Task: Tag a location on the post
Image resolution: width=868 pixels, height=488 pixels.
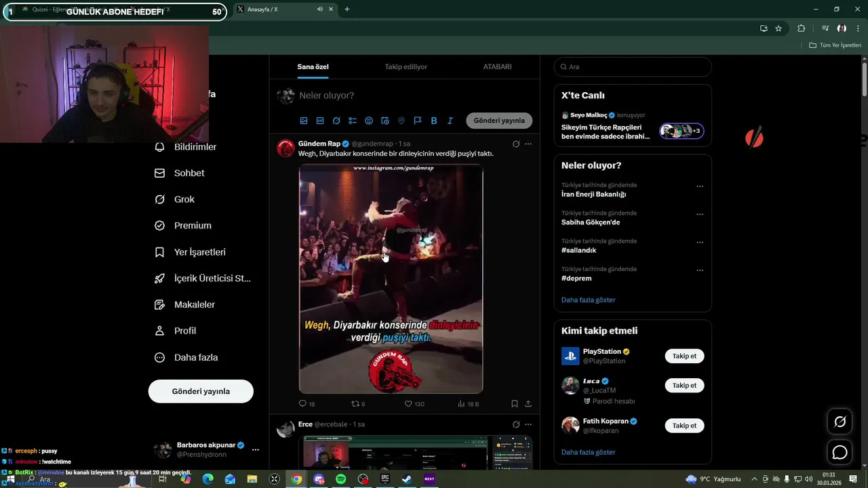Action: 401,121
